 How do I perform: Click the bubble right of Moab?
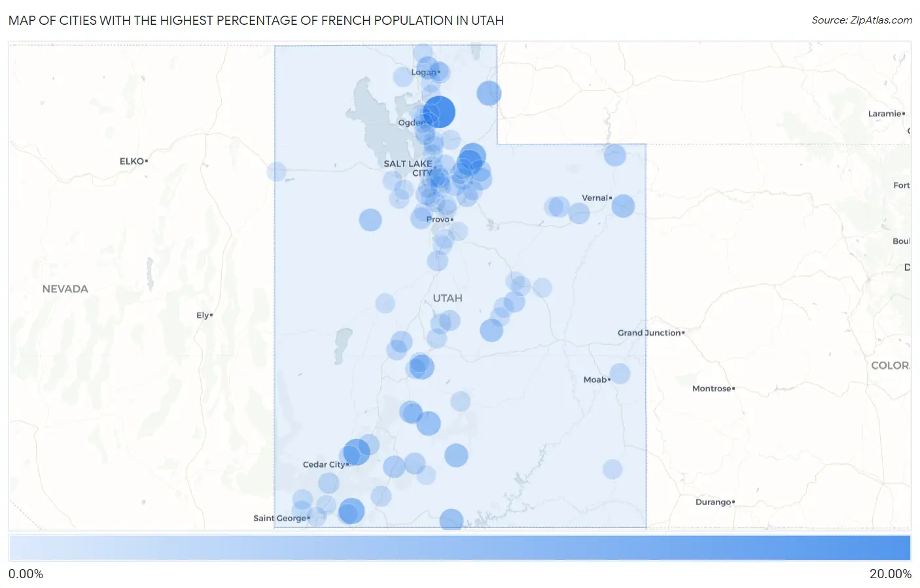620,374
